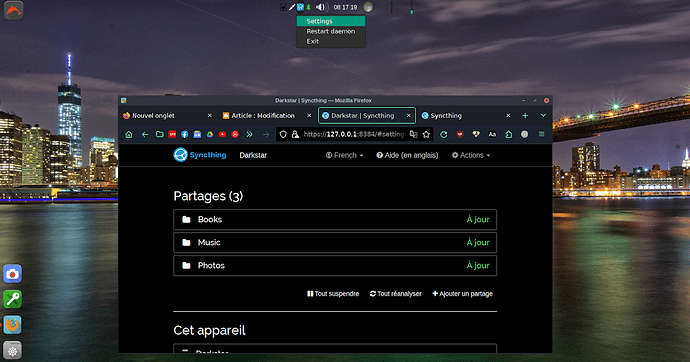690x362 pixels.
Task: Open the folder bookmark icon
Action: point(160,135)
